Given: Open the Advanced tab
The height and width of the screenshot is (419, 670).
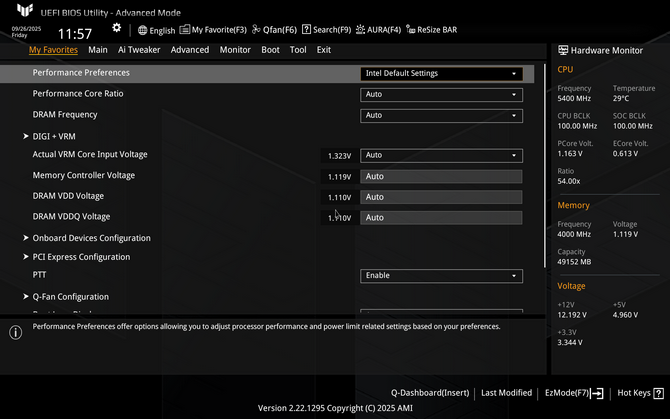Looking at the screenshot, I should pyautogui.click(x=190, y=50).
